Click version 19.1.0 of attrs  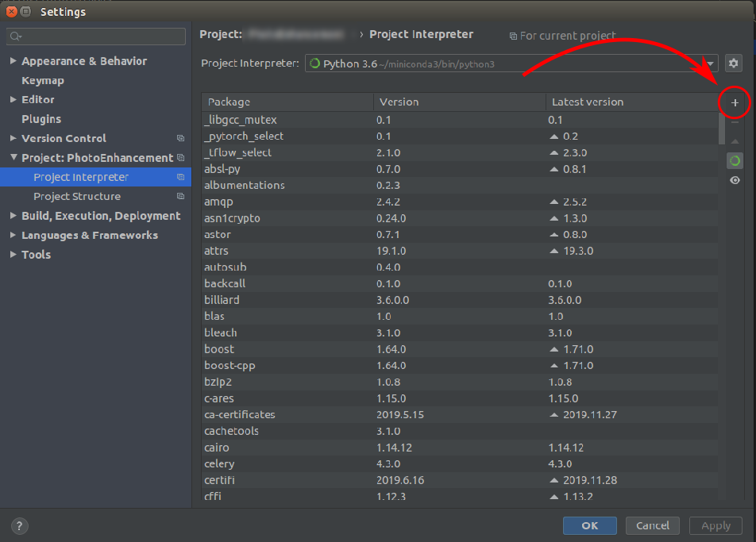[x=391, y=251]
